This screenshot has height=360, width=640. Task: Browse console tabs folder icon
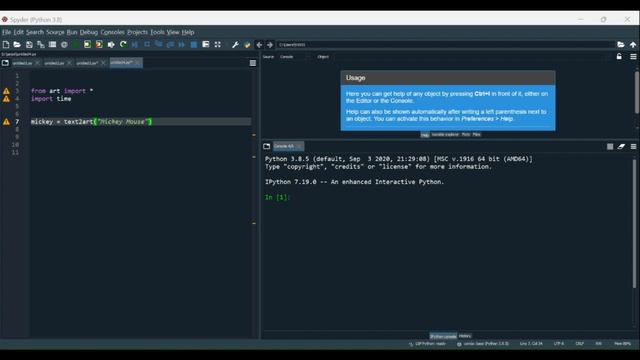pos(267,146)
